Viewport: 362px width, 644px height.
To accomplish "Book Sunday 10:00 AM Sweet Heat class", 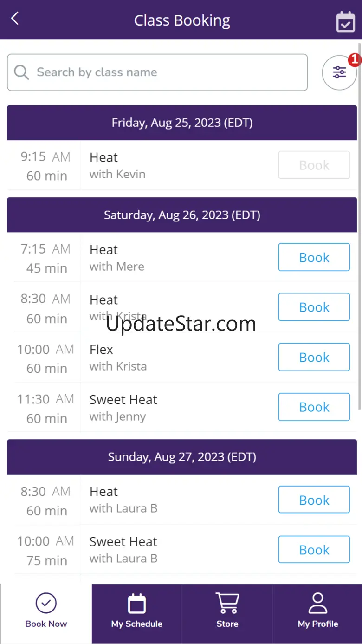I will (314, 550).
